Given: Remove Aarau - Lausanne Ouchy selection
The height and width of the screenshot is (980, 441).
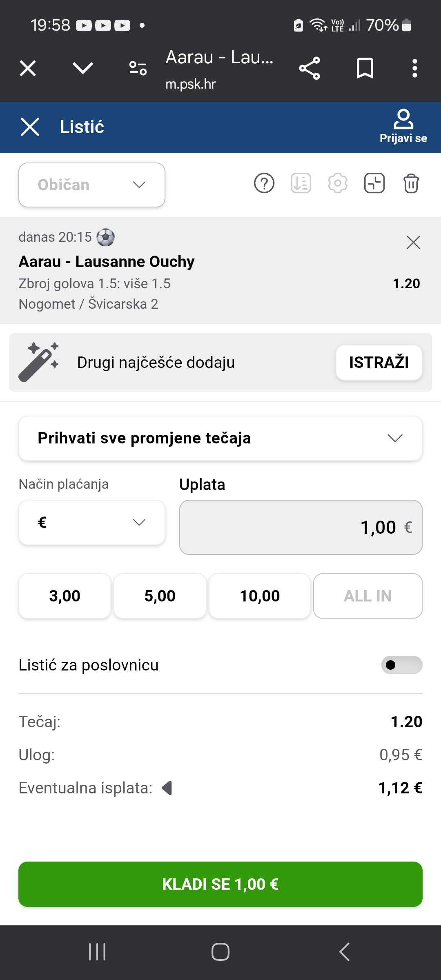Looking at the screenshot, I should [x=413, y=243].
